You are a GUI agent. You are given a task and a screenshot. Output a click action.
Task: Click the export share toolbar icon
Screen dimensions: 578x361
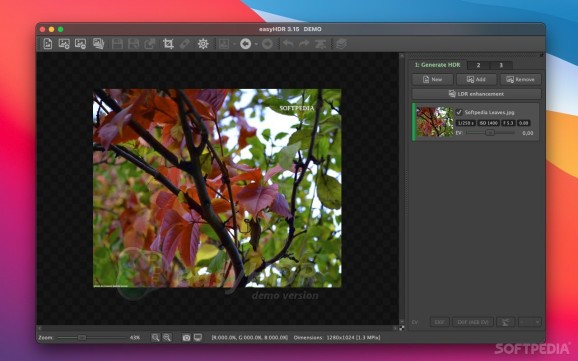pos(150,44)
